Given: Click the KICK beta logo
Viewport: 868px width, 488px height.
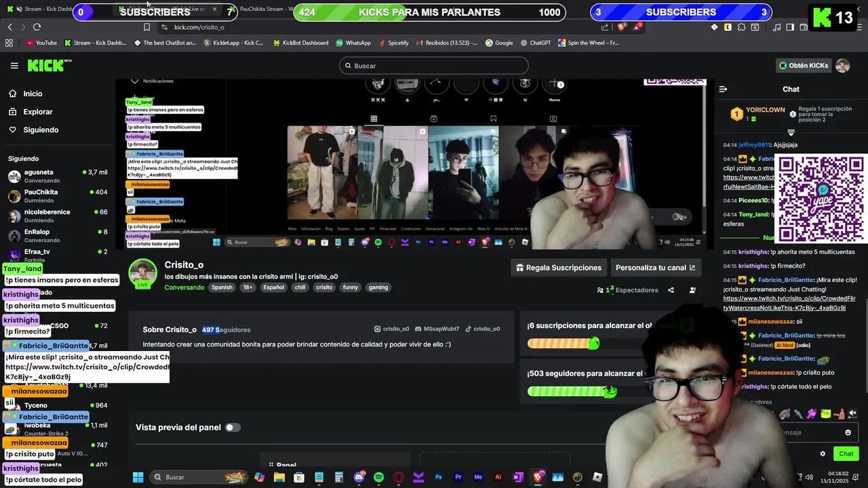Looking at the screenshot, I should 50,66.
